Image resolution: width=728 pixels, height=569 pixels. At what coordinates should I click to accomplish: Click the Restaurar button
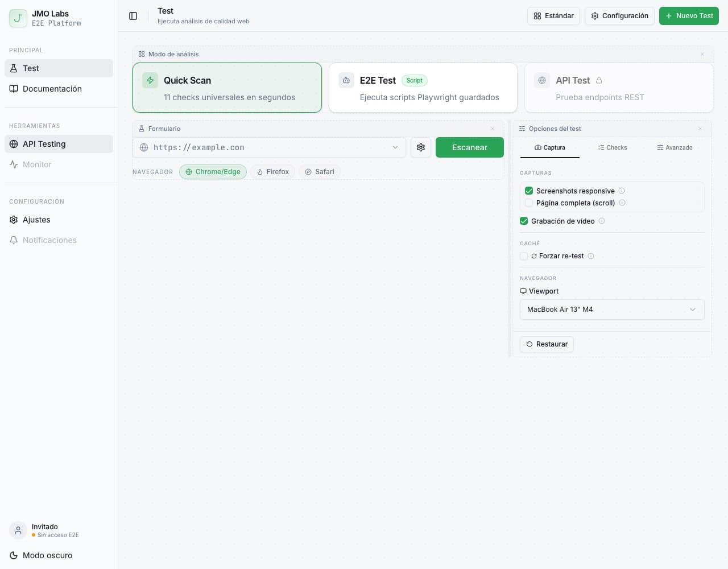[x=547, y=344]
